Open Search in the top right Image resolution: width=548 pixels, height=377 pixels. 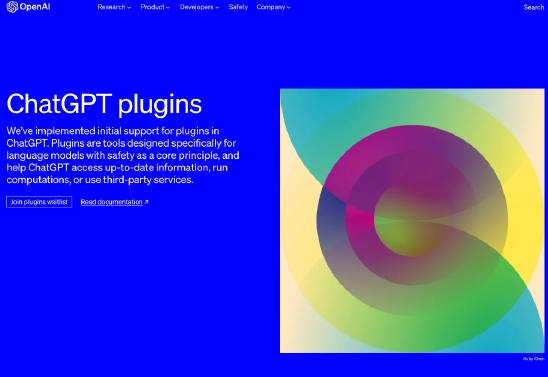tap(534, 7)
